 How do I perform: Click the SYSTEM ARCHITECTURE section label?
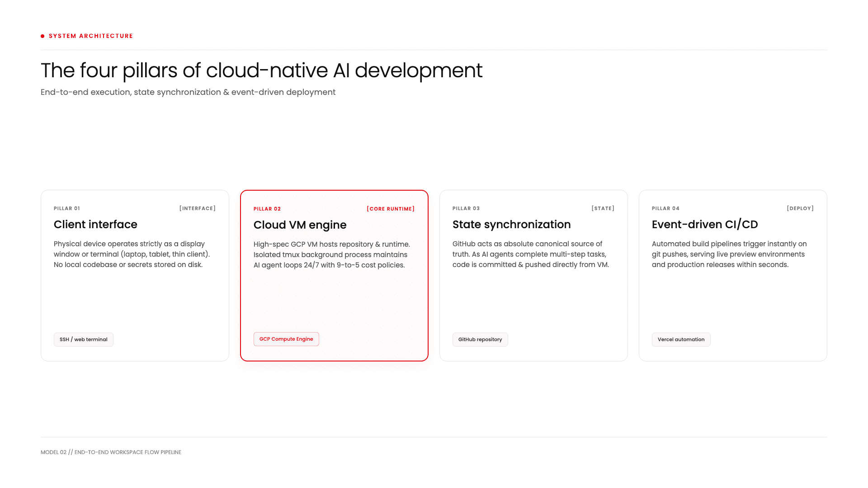pos(91,36)
